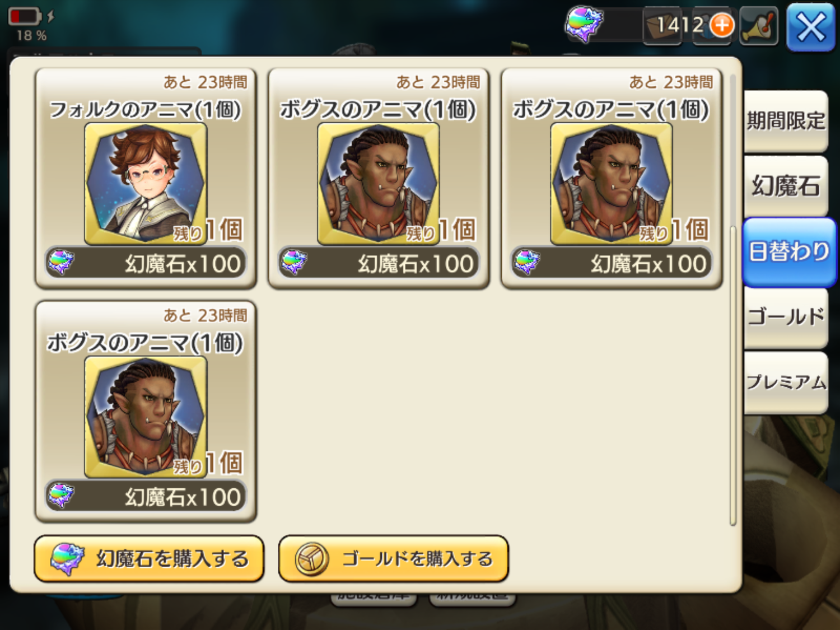840x630 pixels.
Task: Select the 日替わり tab
Action: tap(789, 252)
